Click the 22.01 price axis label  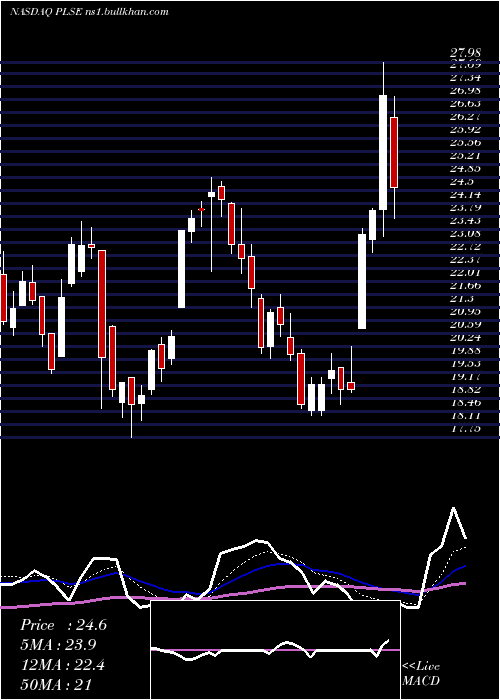click(x=465, y=273)
